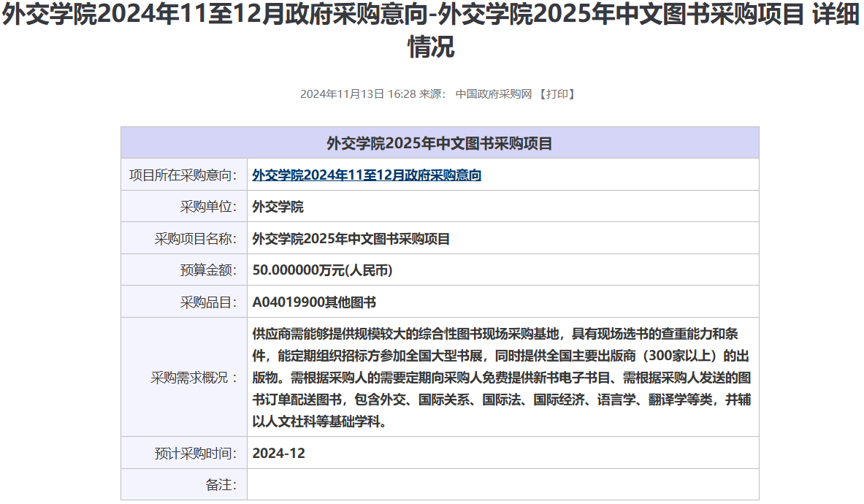Open the 中国政府采购网 source link
This screenshot has height=504, width=864.
coord(493,94)
